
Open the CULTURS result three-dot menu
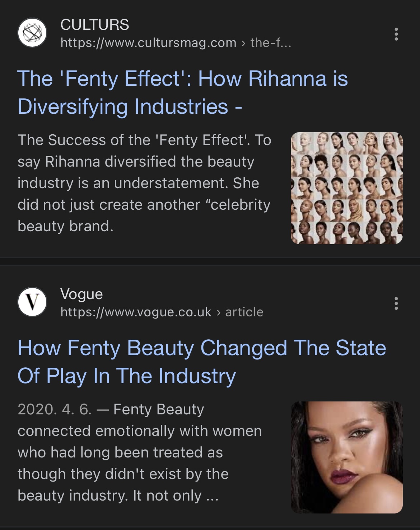(x=396, y=34)
